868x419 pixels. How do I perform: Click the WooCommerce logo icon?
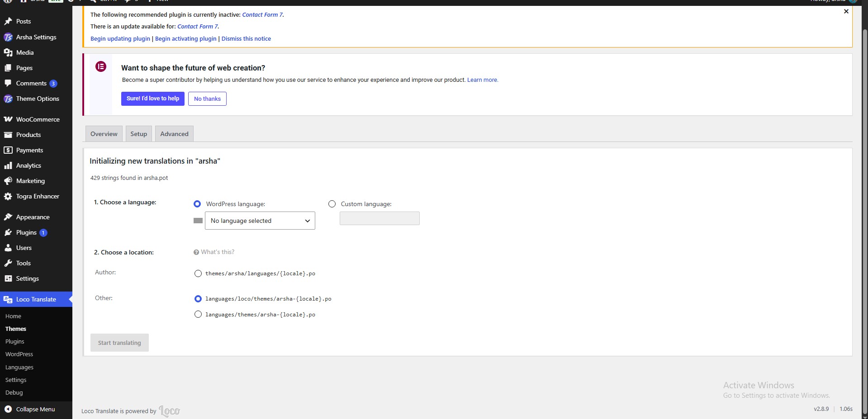pos(8,119)
